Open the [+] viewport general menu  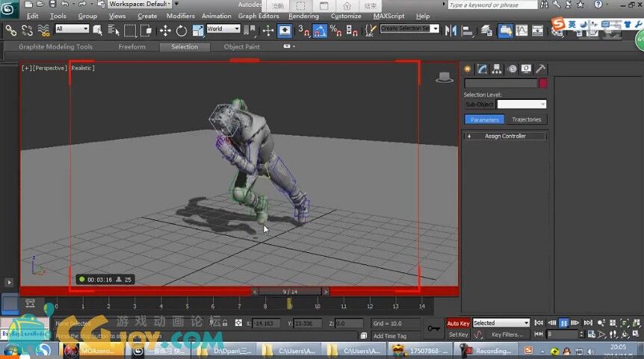[x=27, y=68]
